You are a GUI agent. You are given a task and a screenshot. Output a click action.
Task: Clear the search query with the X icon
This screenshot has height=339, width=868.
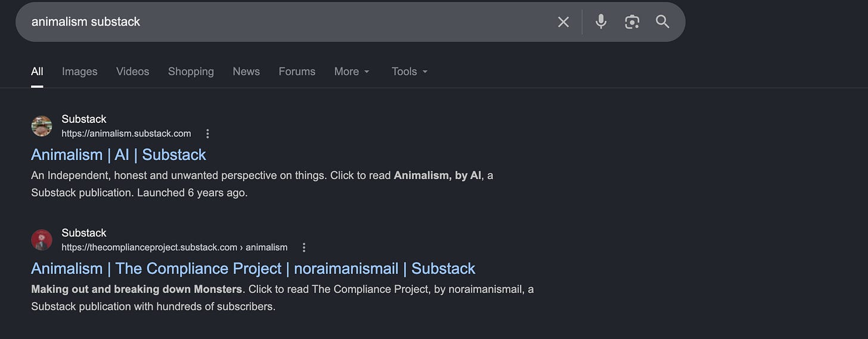coord(563,22)
